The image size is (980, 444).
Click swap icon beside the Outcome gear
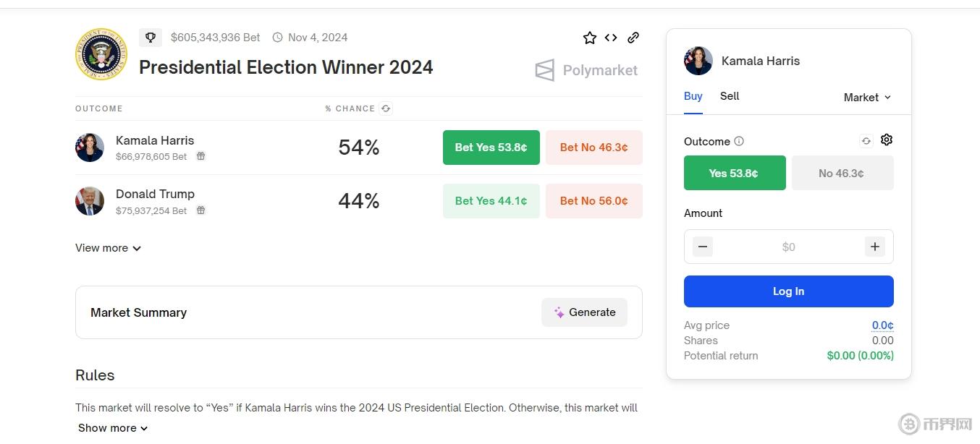tap(866, 141)
